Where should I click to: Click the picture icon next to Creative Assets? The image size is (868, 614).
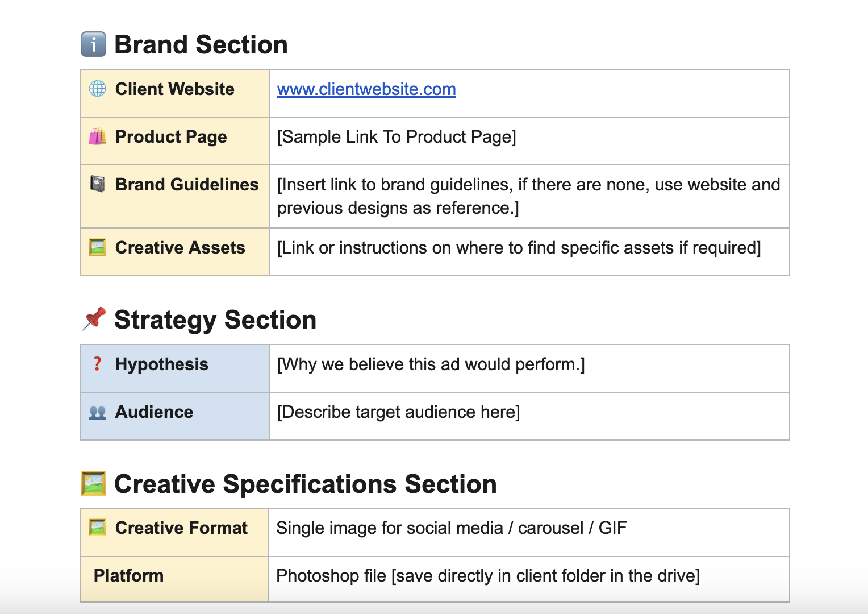point(98,247)
